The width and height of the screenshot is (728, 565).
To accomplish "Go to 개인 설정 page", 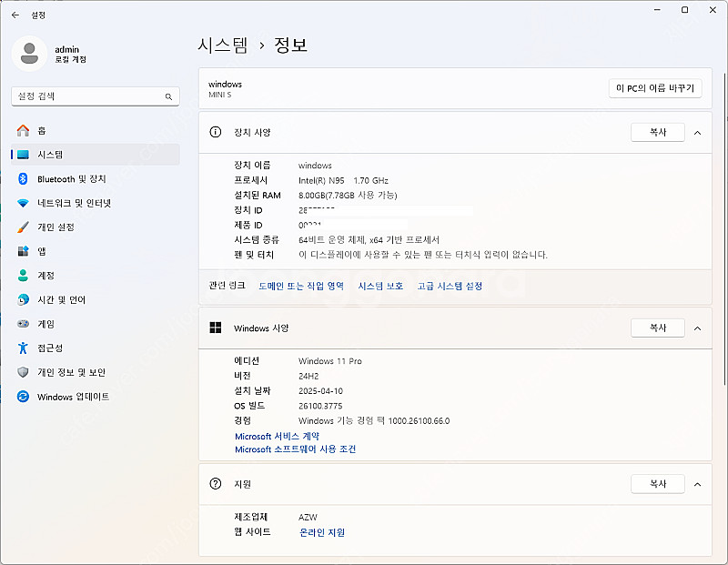I will (96, 227).
